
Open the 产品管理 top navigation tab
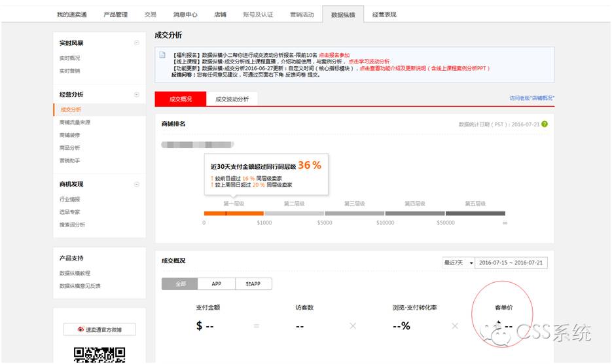(116, 14)
